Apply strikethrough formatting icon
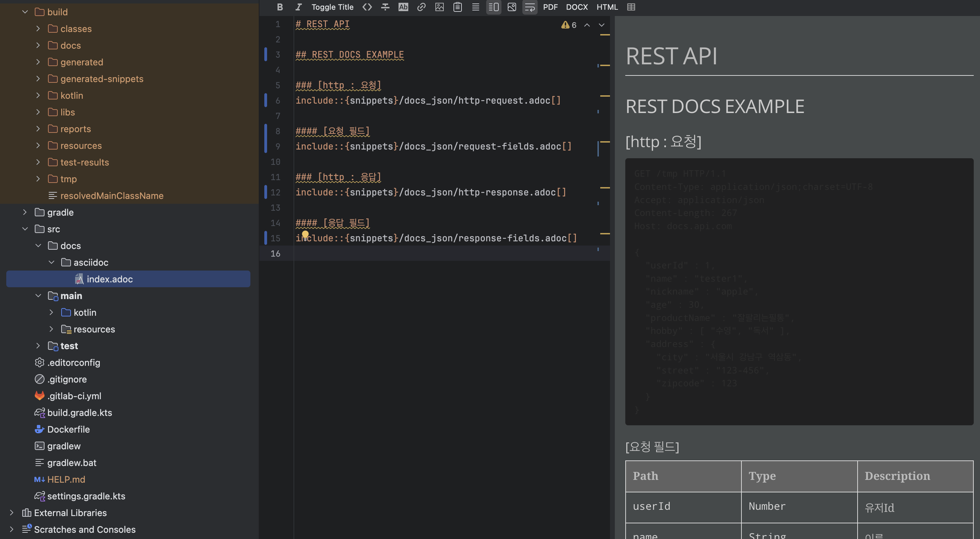980x539 pixels. (385, 7)
